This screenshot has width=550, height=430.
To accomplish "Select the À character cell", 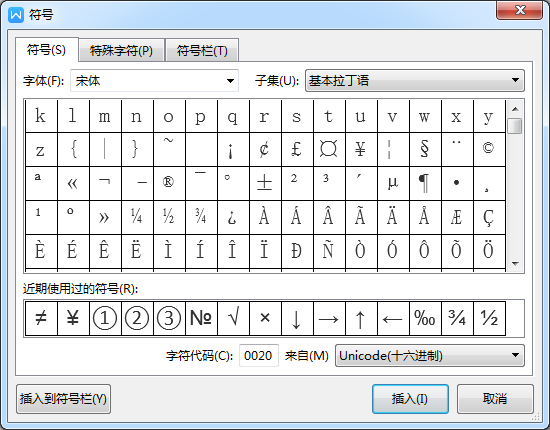I will click(265, 217).
